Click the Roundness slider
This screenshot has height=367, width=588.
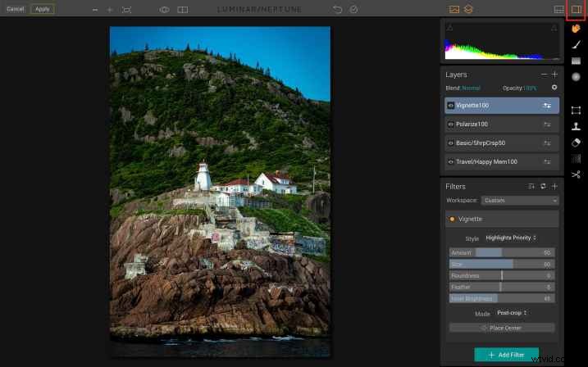(502, 275)
